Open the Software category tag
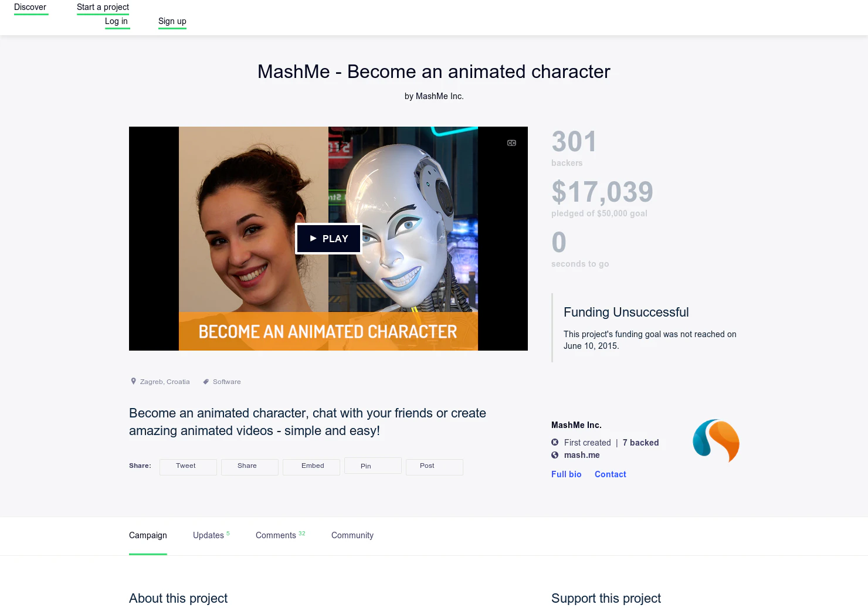 226,382
